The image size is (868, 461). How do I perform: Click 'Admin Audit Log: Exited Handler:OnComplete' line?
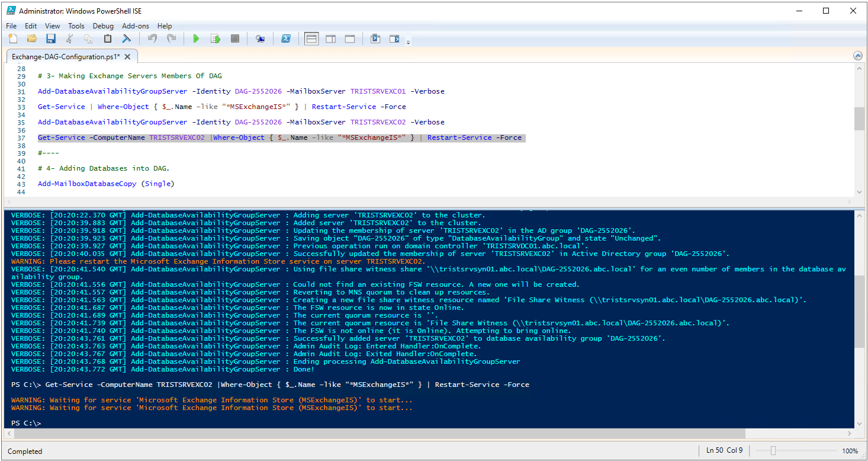tap(244, 354)
